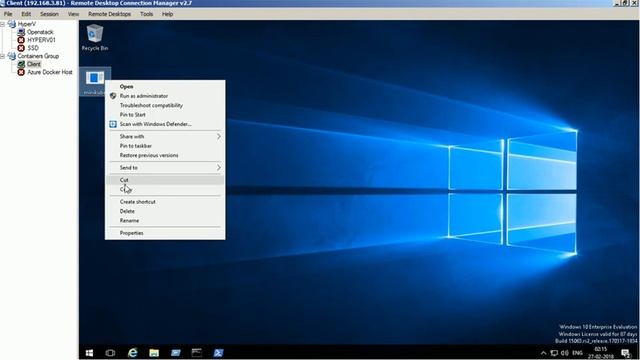Viewport: 640px width, 360px height.
Task: Open Task View on the taskbar
Action: pos(110,353)
